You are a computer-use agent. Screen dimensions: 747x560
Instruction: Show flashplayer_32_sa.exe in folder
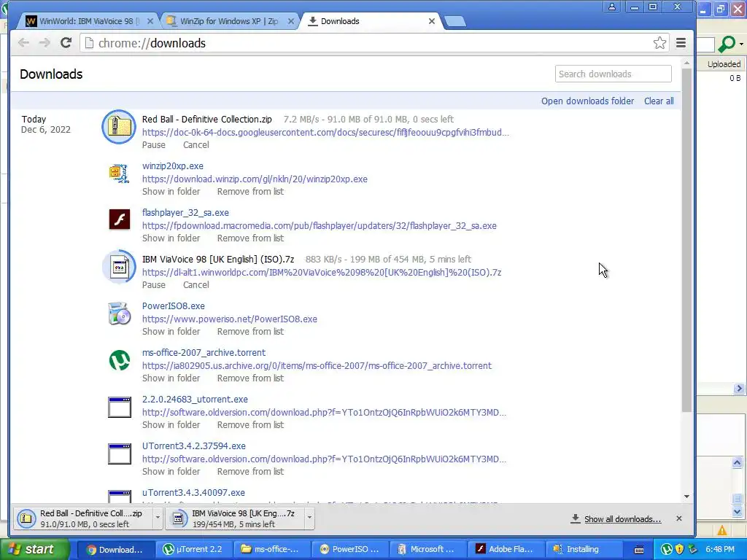[171, 238]
